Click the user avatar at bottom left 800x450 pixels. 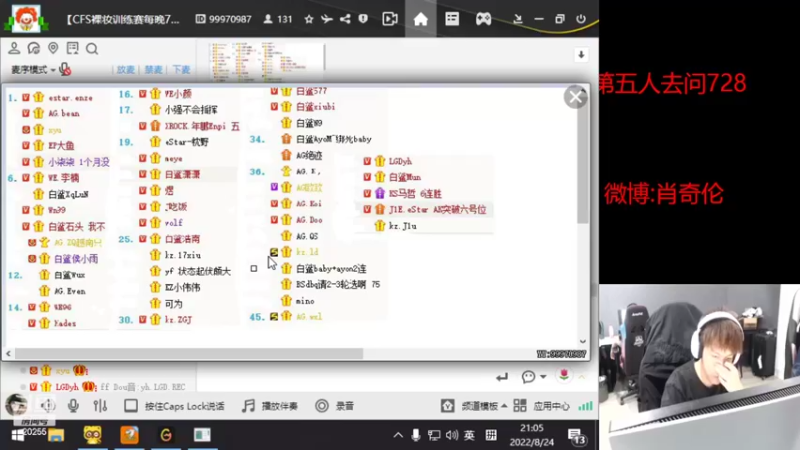16,405
